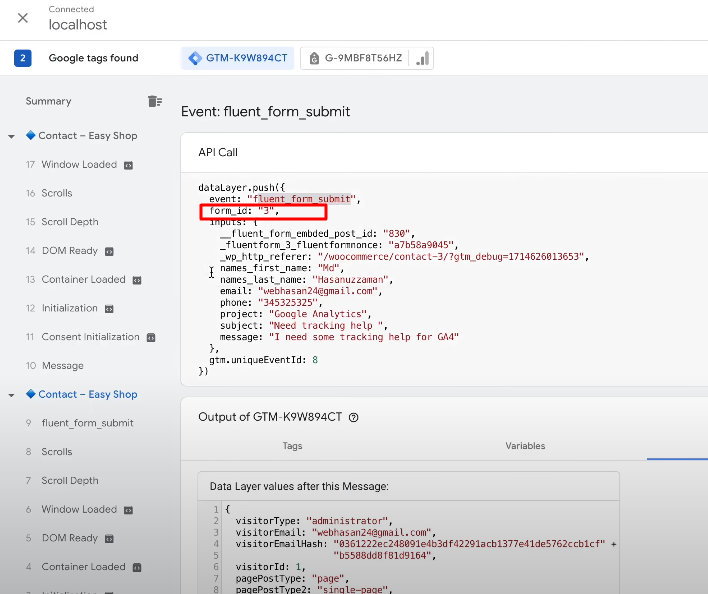Click the icon beside Initialization 12
The image size is (708, 594).
tap(109, 309)
